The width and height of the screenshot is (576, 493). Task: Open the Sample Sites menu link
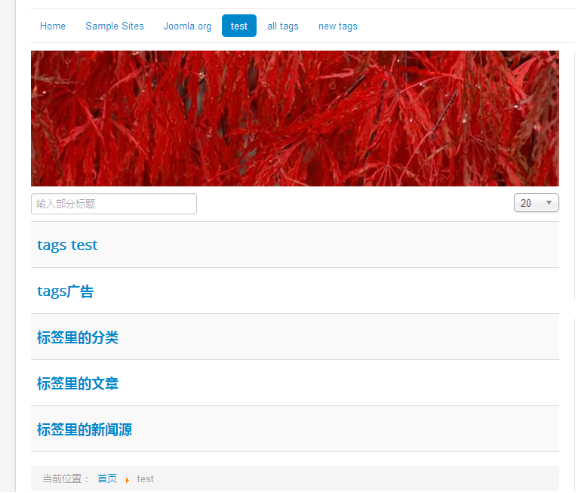tap(115, 26)
